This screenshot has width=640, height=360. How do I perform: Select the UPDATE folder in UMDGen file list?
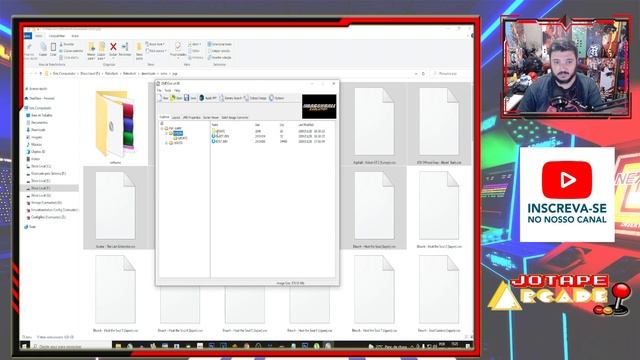point(219,131)
